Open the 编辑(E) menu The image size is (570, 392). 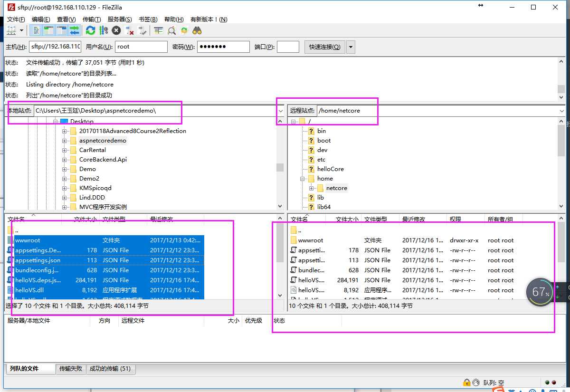click(x=41, y=19)
